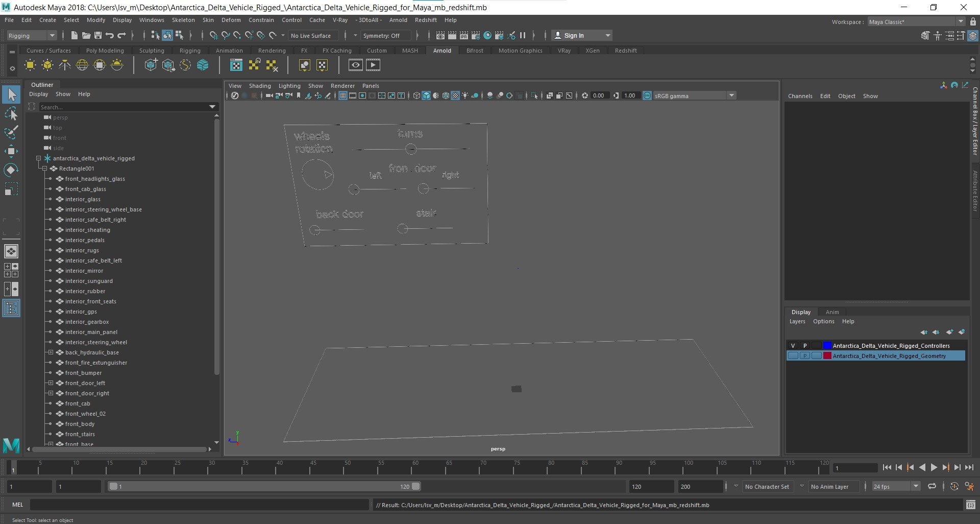Click the Redo arrow icon
This screenshot has height=524, width=980.
coord(121,35)
